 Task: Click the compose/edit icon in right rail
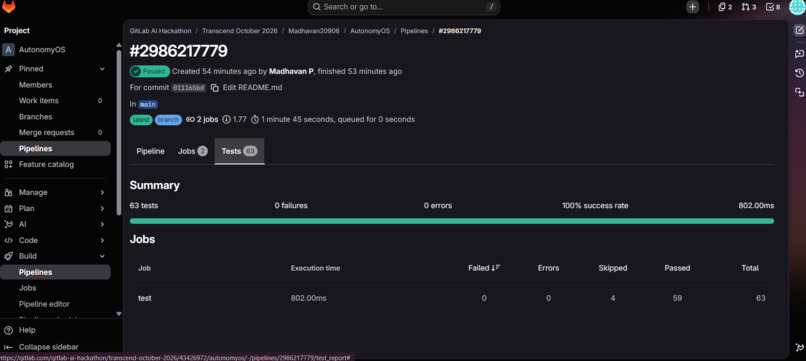(x=799, y=30)
